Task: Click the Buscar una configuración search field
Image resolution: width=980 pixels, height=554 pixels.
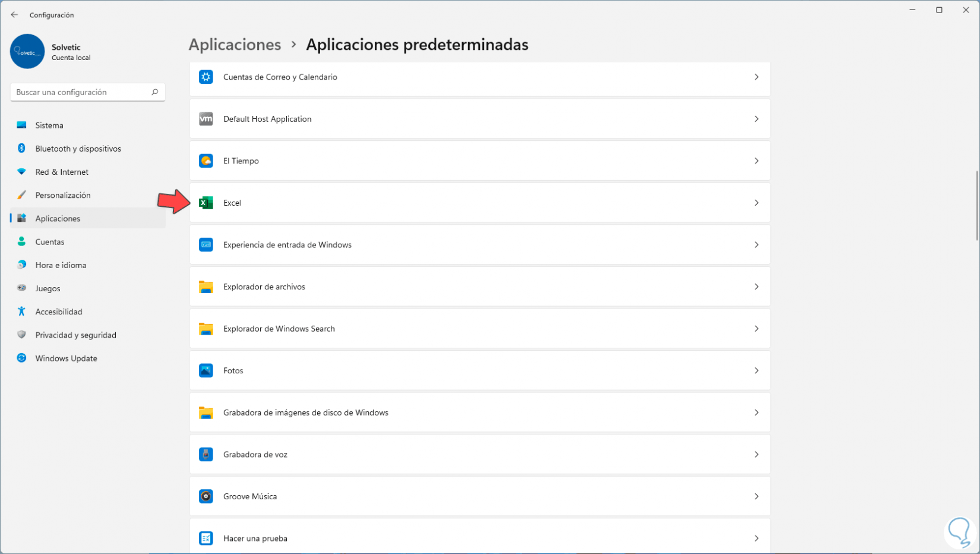Action: point(80,92)
